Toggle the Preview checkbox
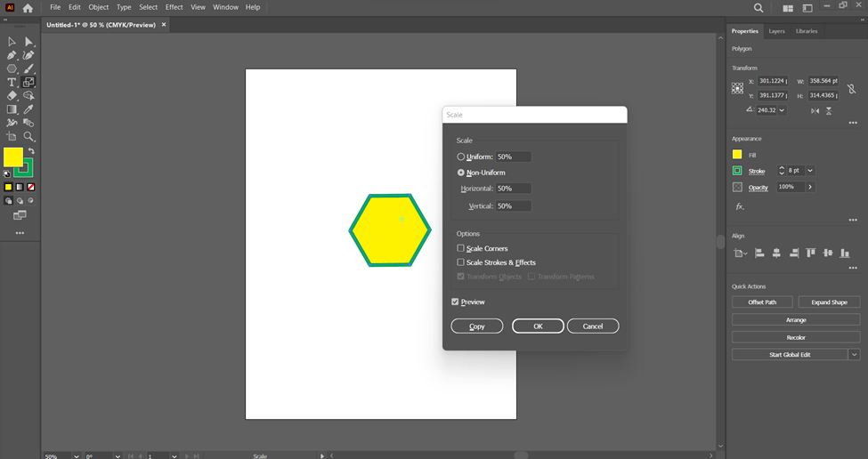 [x=455, y=302]
